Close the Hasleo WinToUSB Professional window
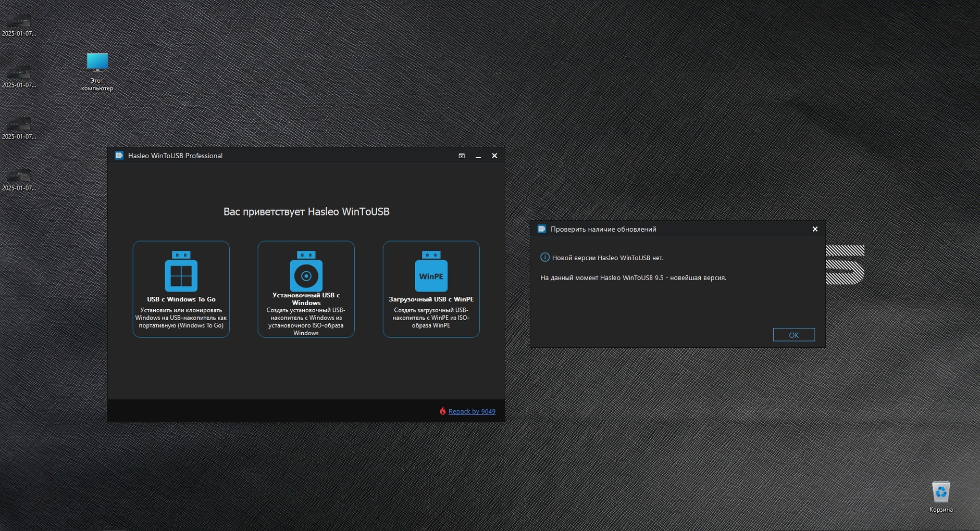This screenshot has width=980, height=531. click(x=494, y=156)
